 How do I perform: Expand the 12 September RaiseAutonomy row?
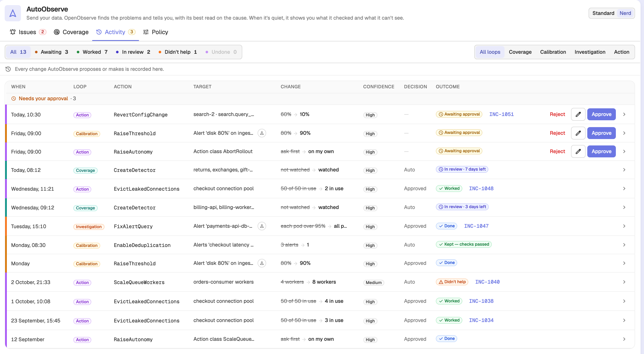point(624,339)
